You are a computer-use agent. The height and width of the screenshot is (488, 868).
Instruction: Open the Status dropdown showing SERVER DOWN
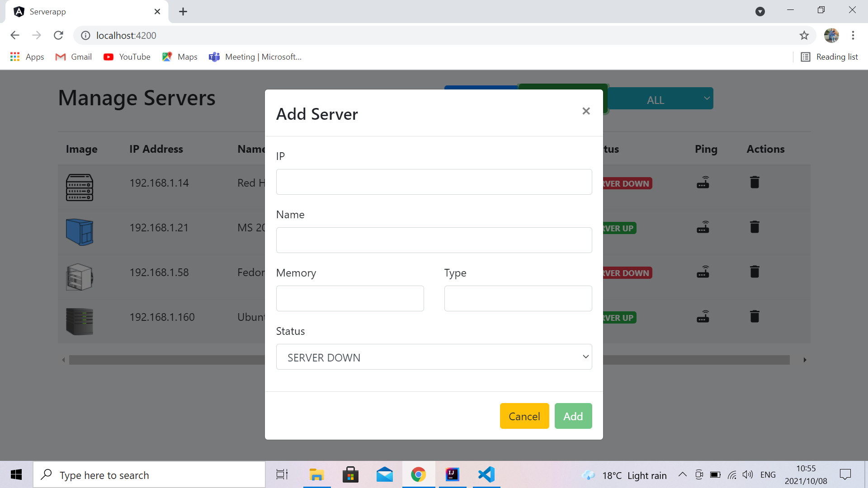(x=434, y=357)
